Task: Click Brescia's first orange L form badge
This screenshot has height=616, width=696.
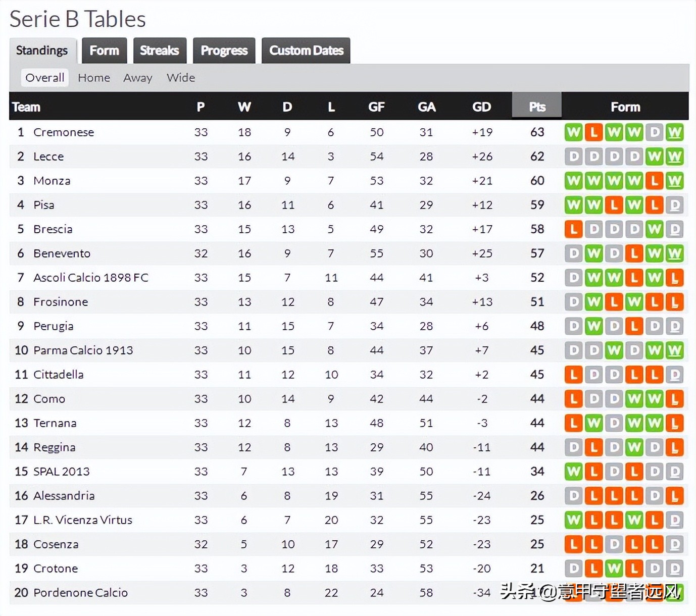Action: tap(573, 229)
